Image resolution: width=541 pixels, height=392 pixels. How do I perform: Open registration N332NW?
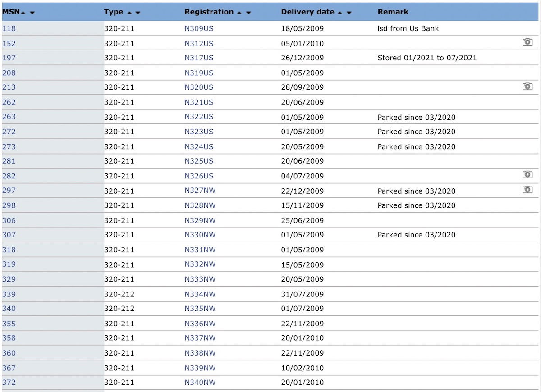200,264
